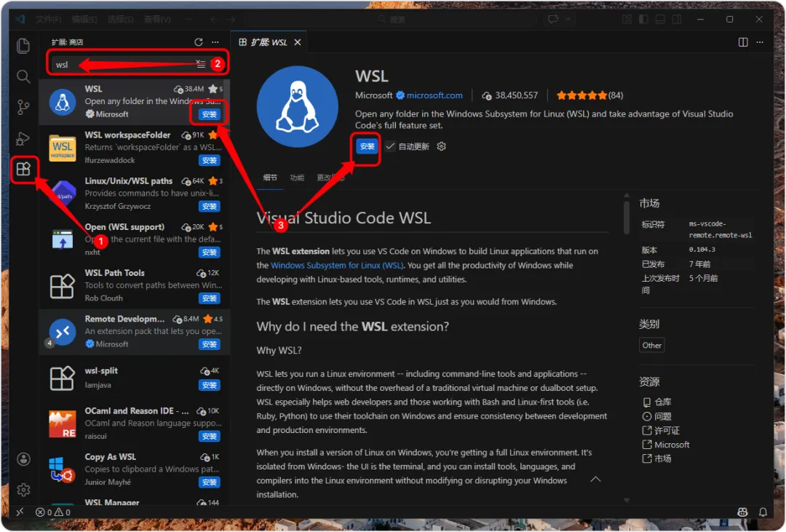Viewport: 786px width, 532px height.
Task: Open problems errors and warnings counter
Action: pos(53,512)
